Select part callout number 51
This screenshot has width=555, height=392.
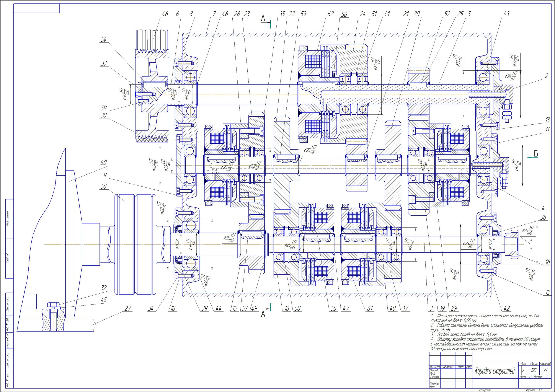click(374, 14)
